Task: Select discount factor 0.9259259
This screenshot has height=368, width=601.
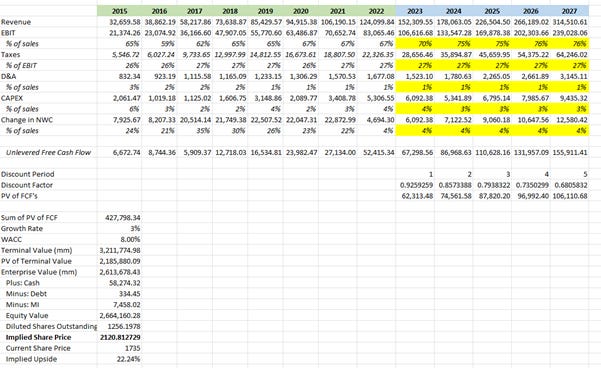Action: coord(417,185)
